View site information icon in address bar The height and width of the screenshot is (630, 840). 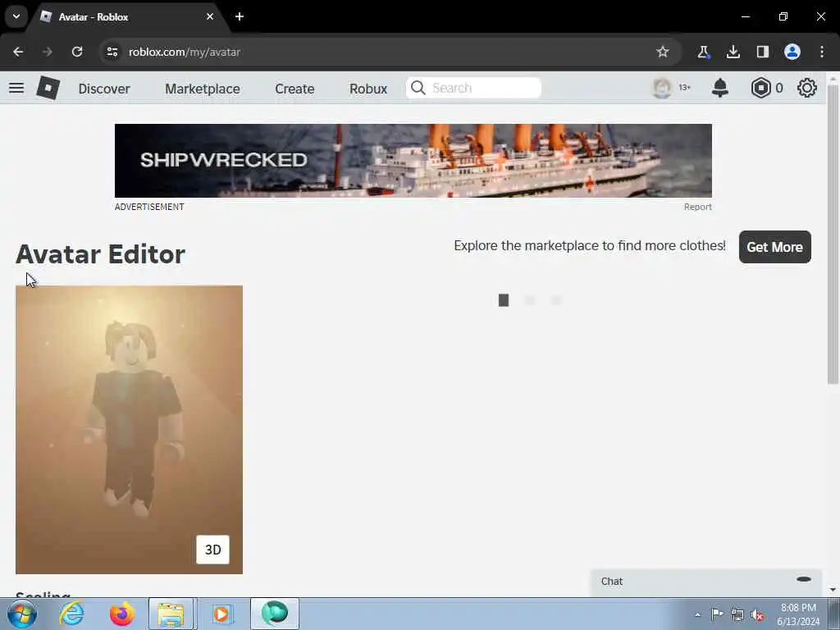[112, 52]
